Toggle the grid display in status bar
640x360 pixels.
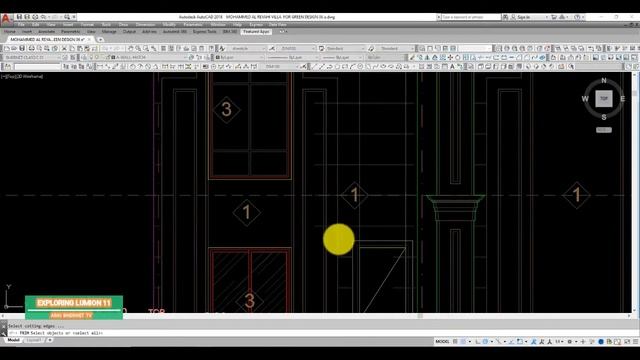click(456, 342)
